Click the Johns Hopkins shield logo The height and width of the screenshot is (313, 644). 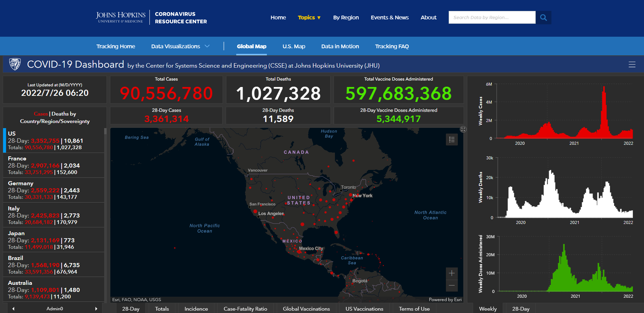15,64
